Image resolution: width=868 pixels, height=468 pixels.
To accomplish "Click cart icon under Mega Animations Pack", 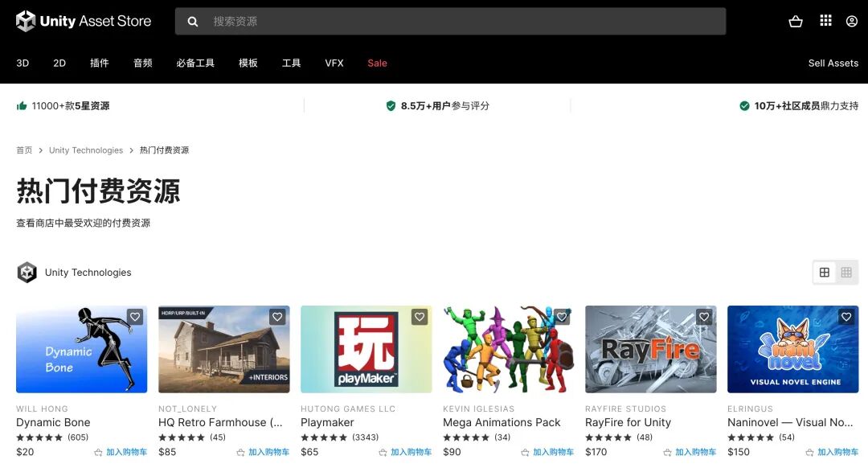I will [525, 453].
